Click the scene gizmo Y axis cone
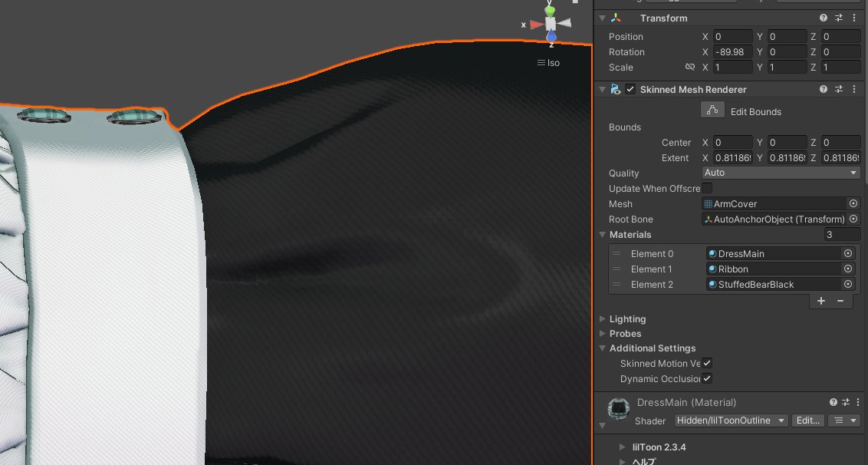Screen dimensions: 868x465 pos(550,11)
